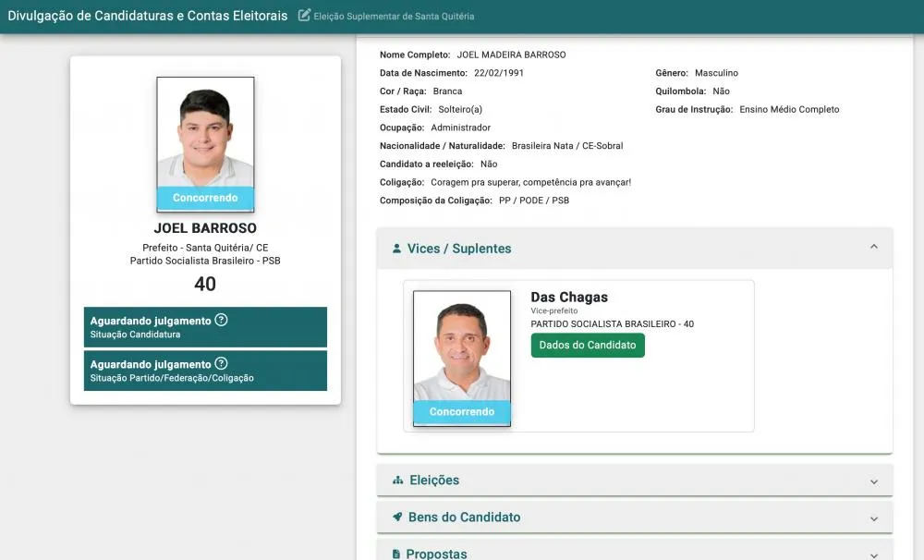Expand the Eleições section chevron
The height and width of the screenshot is (560, 924).
coord(873,481)
